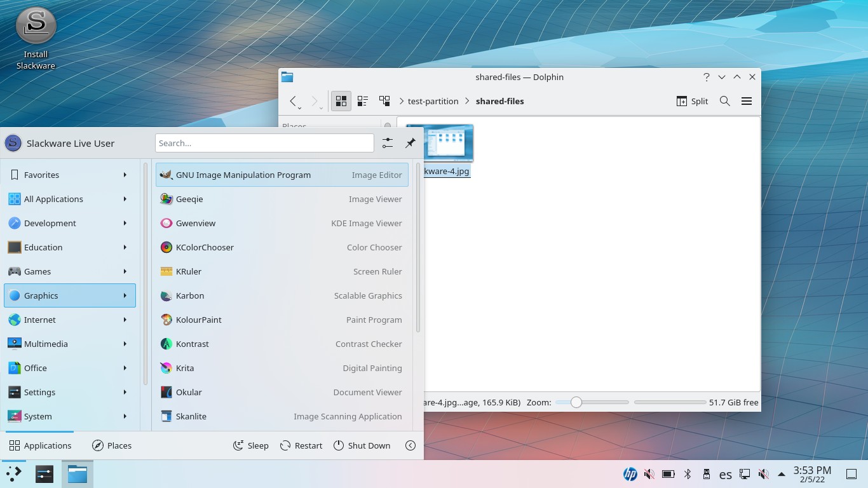Open more session actions arrow button
This screenshot has width=868, height=488.
point(410,445)
